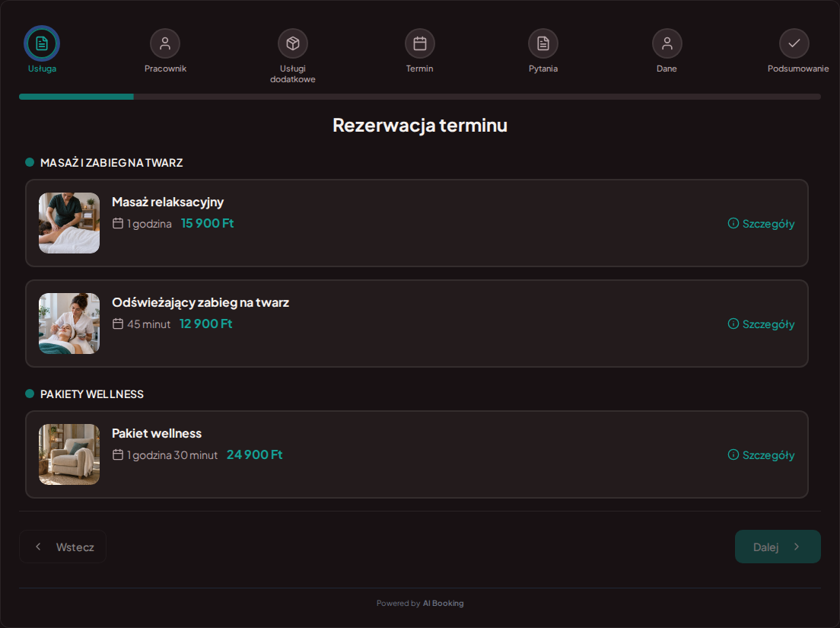Click the price 15 900 Ft

click(x=207, y=223)
